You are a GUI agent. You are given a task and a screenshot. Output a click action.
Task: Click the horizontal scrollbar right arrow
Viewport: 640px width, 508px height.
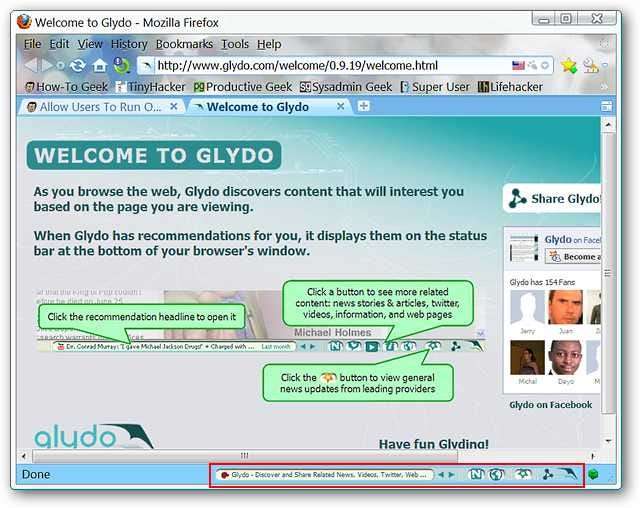coord(593,456)
